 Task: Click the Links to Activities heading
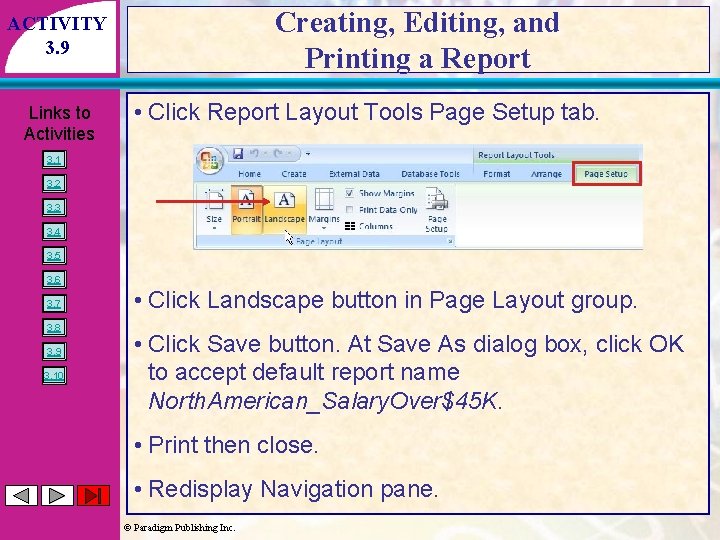point(59,123)
